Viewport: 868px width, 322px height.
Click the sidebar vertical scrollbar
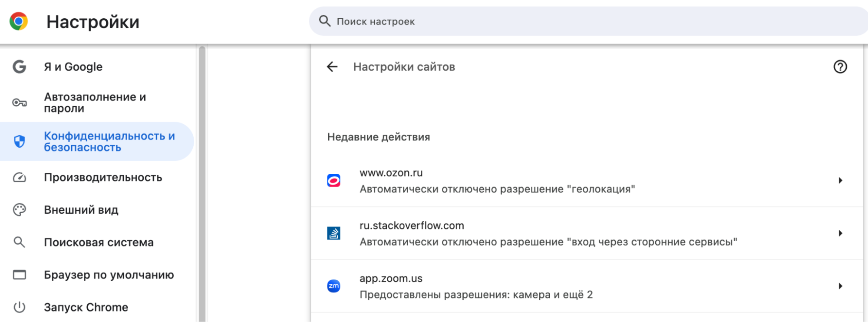[202, 183]
